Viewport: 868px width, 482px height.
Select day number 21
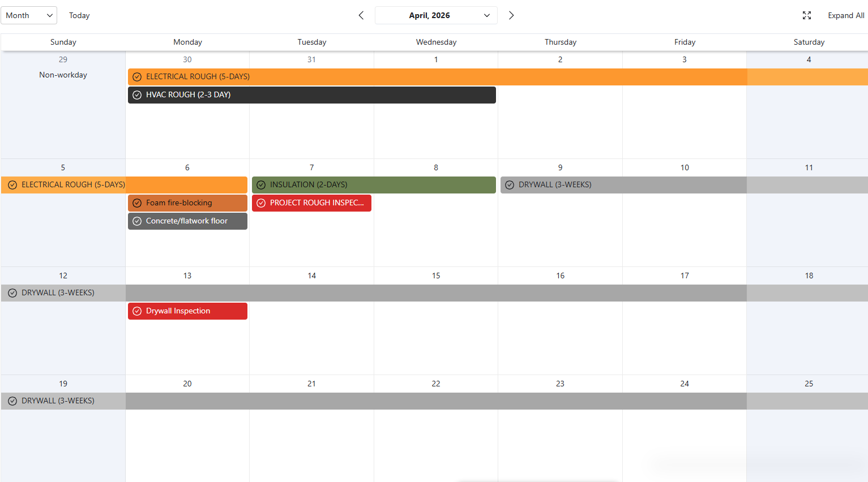tap(311, 384)
